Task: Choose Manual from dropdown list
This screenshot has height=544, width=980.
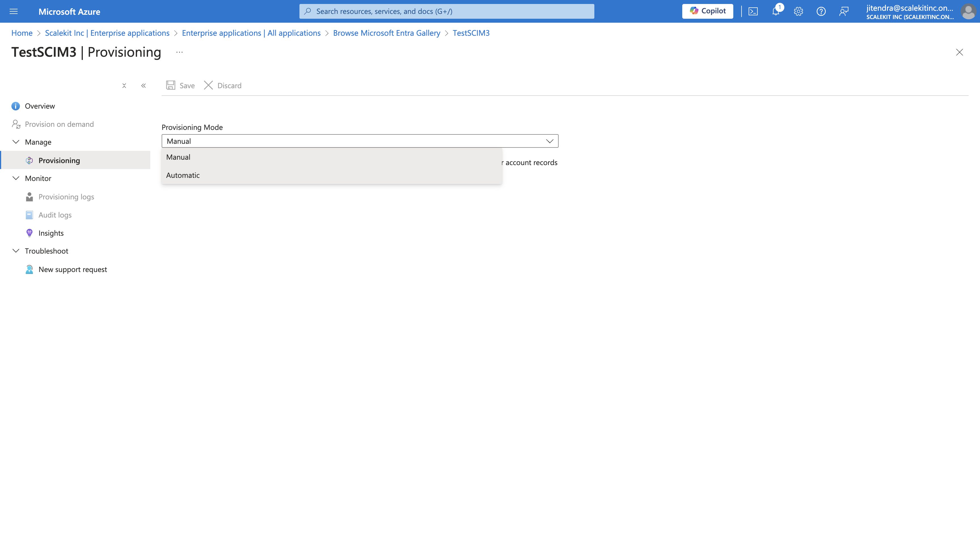Action: (x=332, y=157)
